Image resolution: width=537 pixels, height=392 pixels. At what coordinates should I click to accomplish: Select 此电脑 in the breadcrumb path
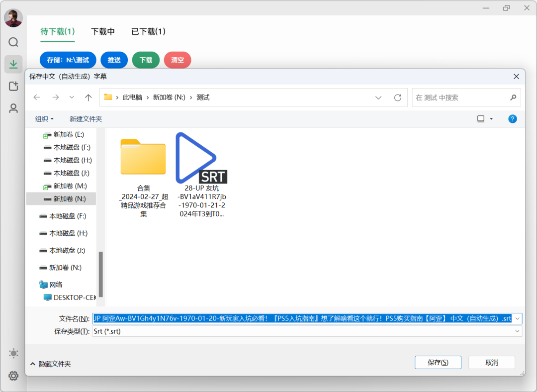pos(132,98)
